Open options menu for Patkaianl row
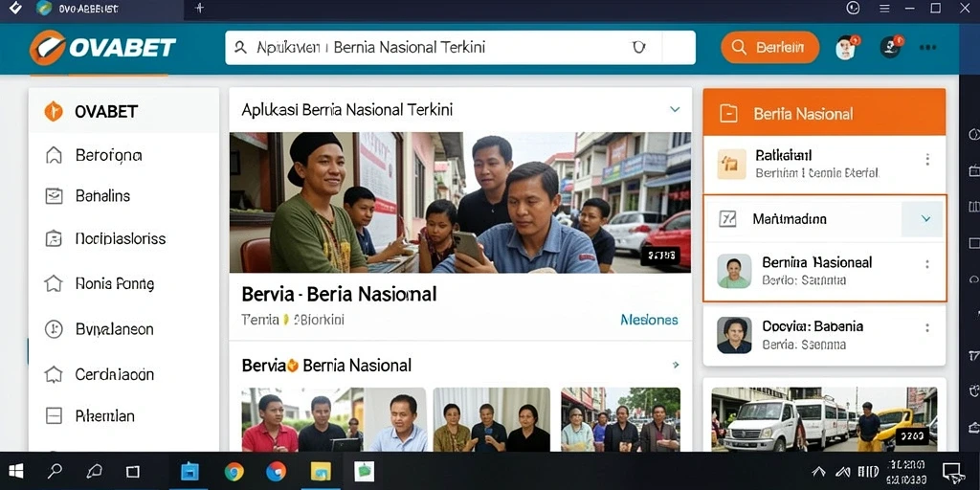The image size is (980, 490). tap(927, 160)
